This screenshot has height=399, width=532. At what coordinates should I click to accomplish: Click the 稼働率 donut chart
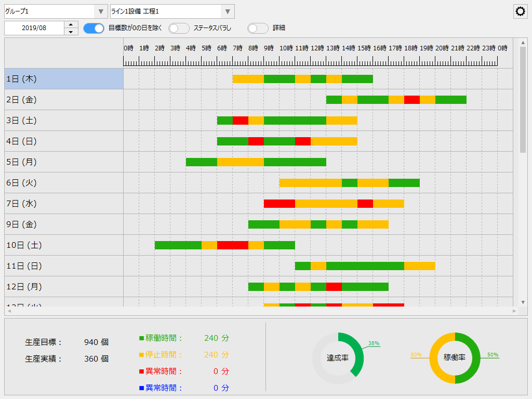[x=455, y=357]
